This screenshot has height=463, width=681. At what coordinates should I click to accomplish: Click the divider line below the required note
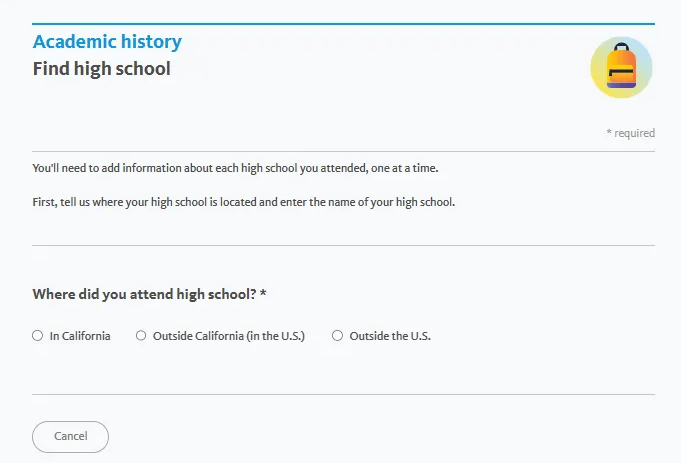coord(343,151)
